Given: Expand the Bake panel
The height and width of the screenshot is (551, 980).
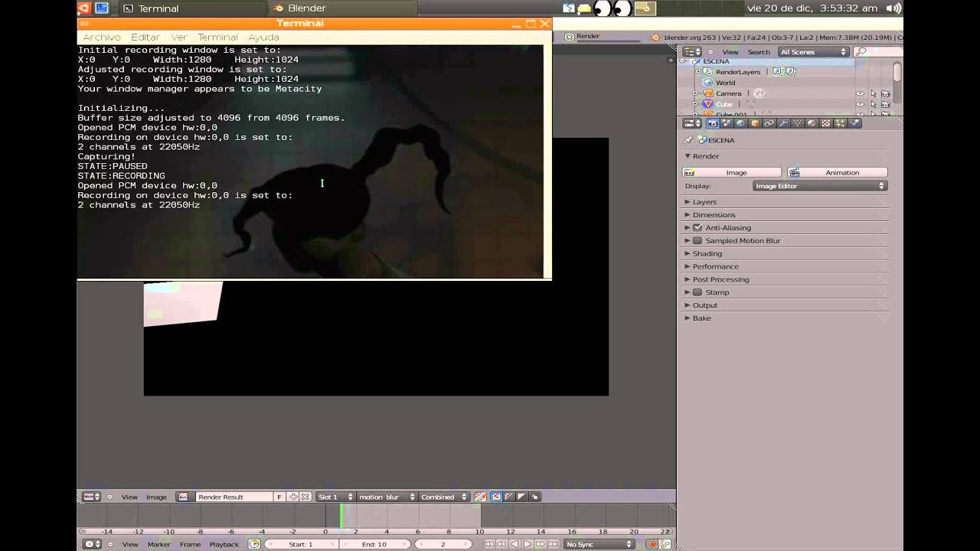Looking at the screenshot, I should (x=701, y=318).
